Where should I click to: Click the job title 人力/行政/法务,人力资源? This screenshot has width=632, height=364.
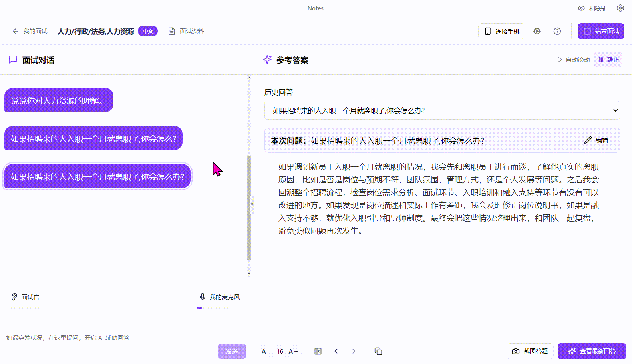click(x=96, y=31)
